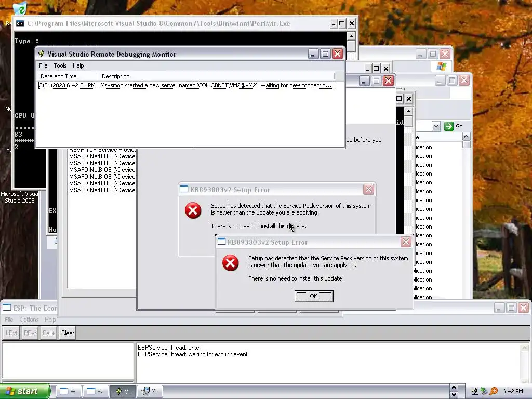
Task: Open Help menu in ESP window
Action: pos(50,320)
